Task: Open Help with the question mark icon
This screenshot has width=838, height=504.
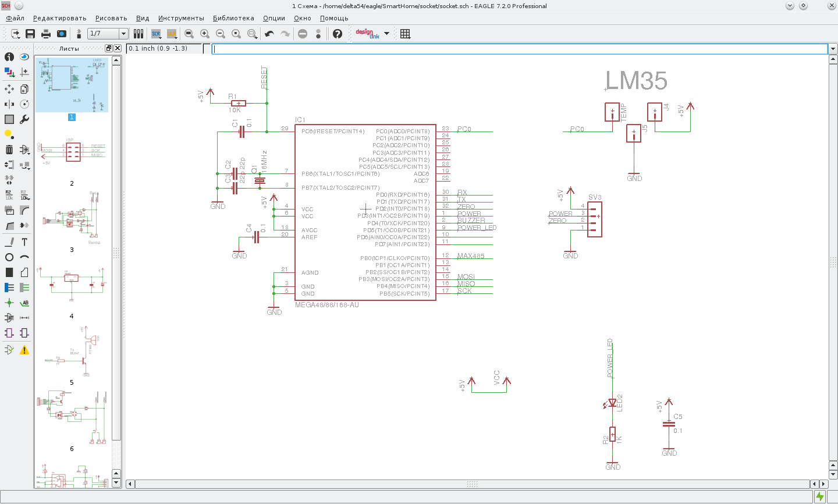Action: point(338,34)
